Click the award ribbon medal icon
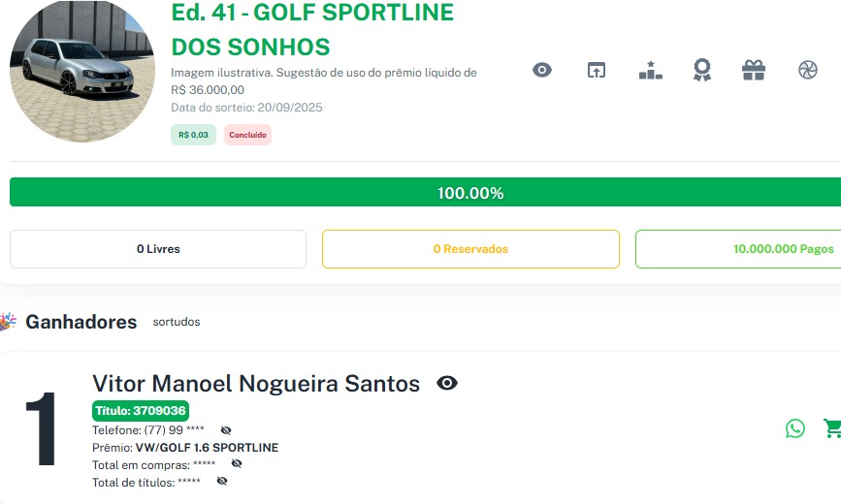The image size is (841, 504). [702, 70]
